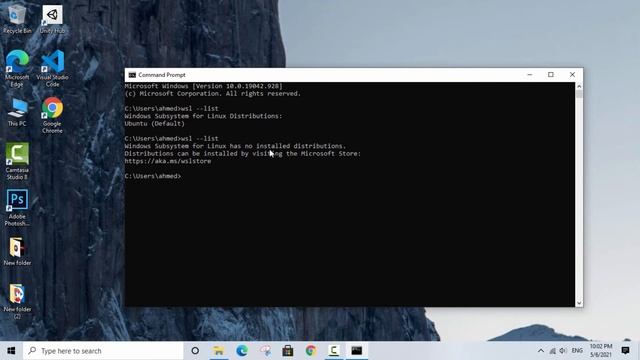This screenshot has width=640, height=360.
Task: Click the '(c) Microsoft Corporation. All rights reserved.' line
Action: click(213, 94)
